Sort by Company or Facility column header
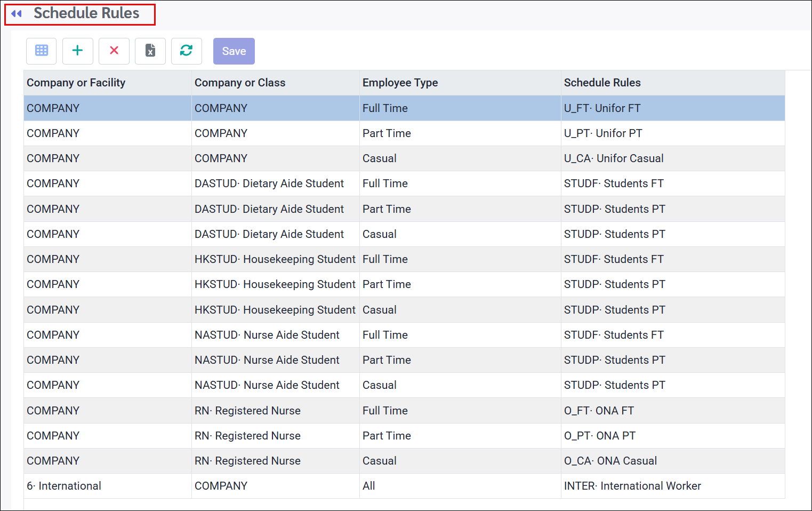 point(76,83)
